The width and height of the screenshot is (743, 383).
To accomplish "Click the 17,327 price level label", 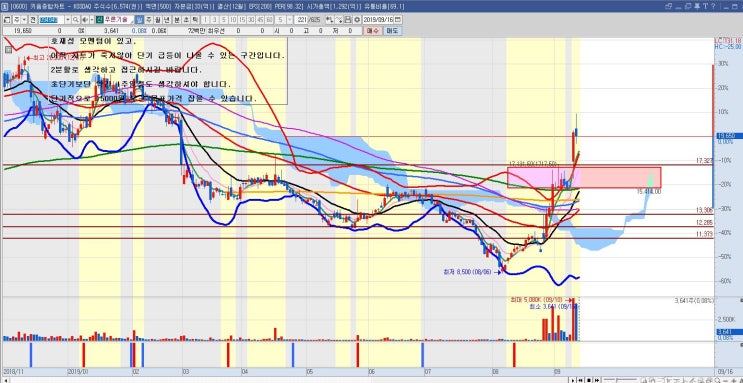I will [x=704, y=161].
